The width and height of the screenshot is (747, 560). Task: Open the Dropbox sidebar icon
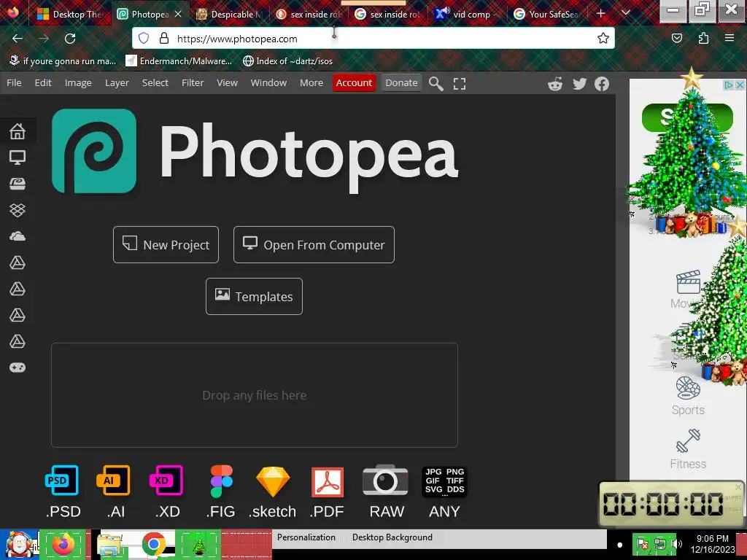click(x=18, y=210)
